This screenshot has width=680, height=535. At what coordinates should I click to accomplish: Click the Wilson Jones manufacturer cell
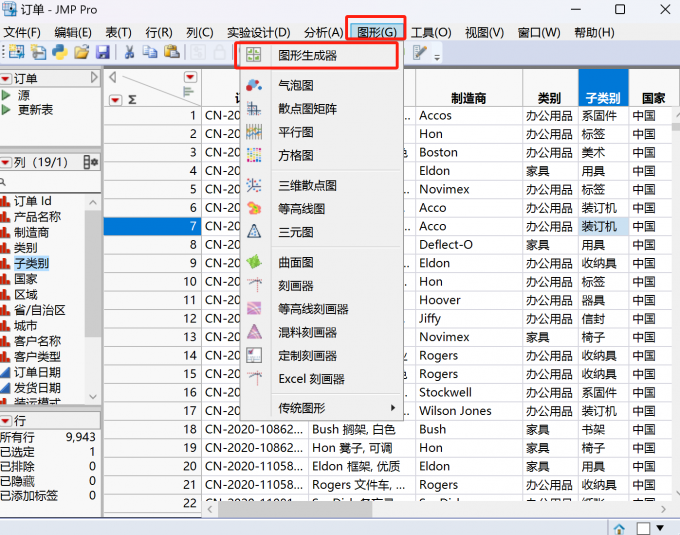469,411
